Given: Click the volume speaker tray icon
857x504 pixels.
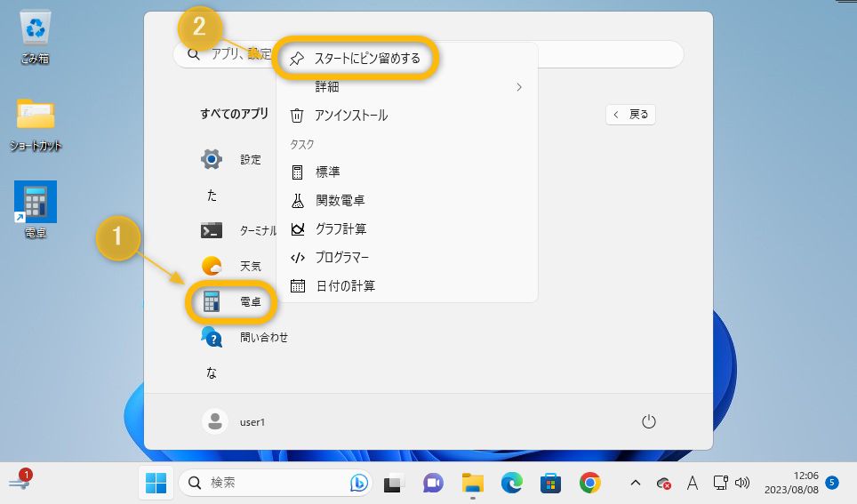Looking at the screenshot, I should coord(741,483).
